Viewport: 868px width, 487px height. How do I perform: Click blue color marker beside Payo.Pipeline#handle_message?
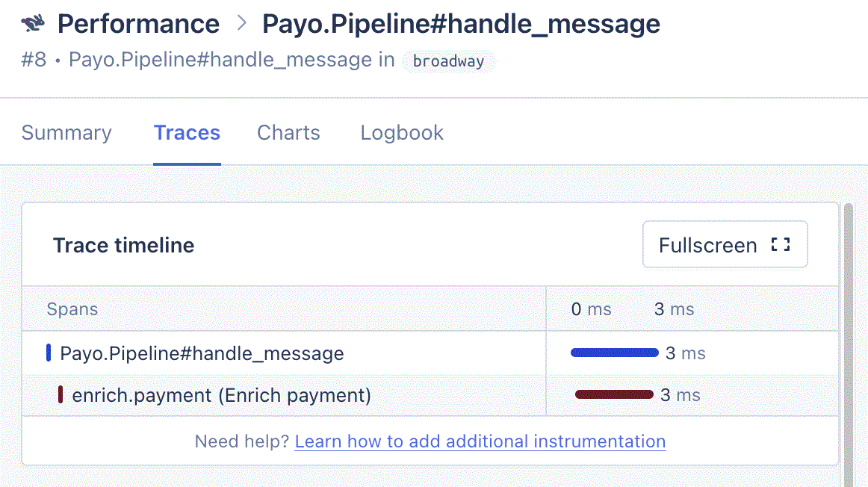[49, 353]
